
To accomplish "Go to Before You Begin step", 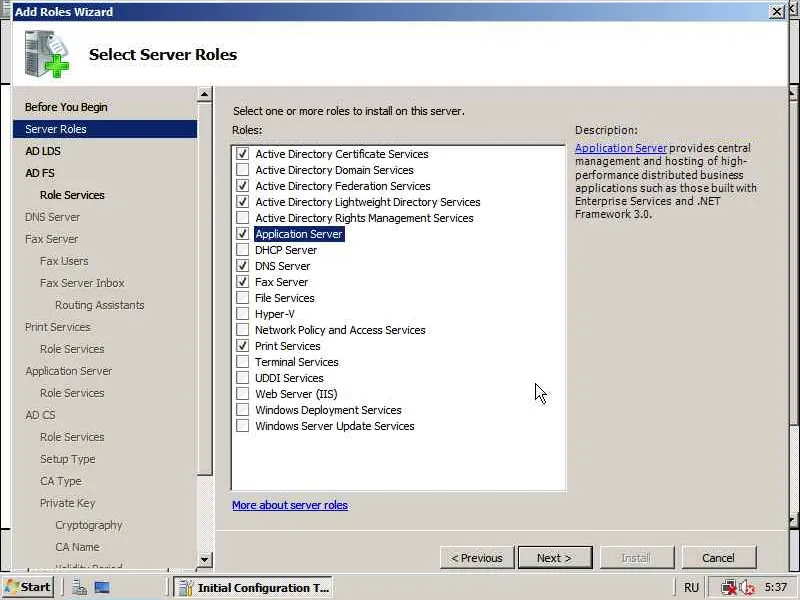I will [x=66, y=107].
